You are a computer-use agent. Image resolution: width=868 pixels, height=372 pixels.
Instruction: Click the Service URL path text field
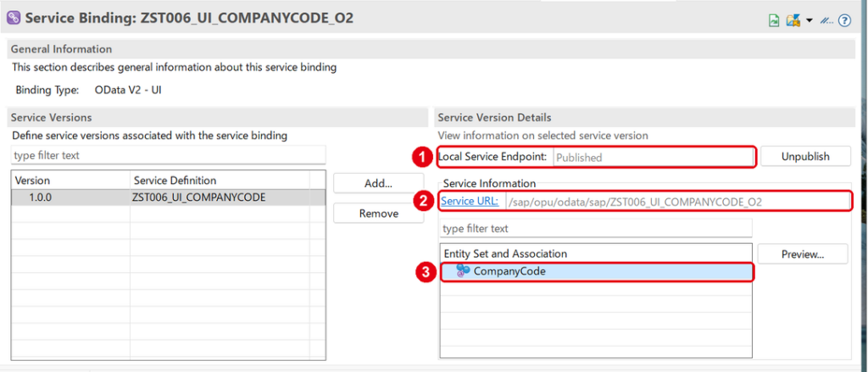click(x=677, y=202)
